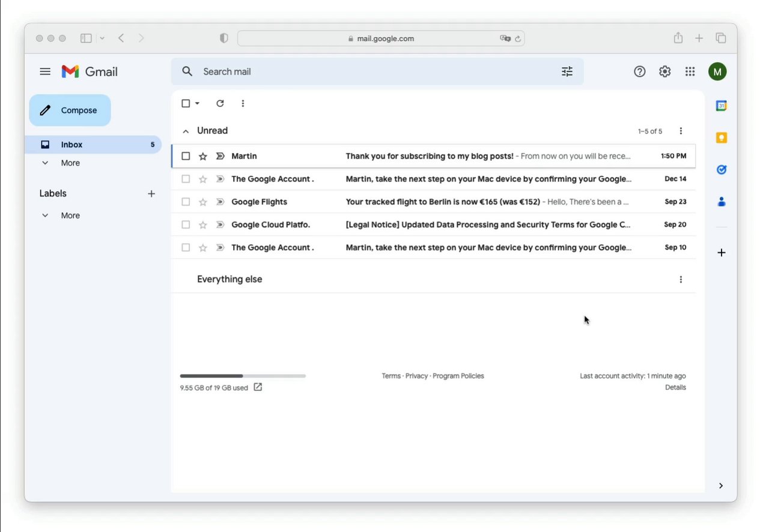The height and width of the screenshot is (532, 769).
Task: Click the Safari address bar
Action: click(x=381, y=38)
